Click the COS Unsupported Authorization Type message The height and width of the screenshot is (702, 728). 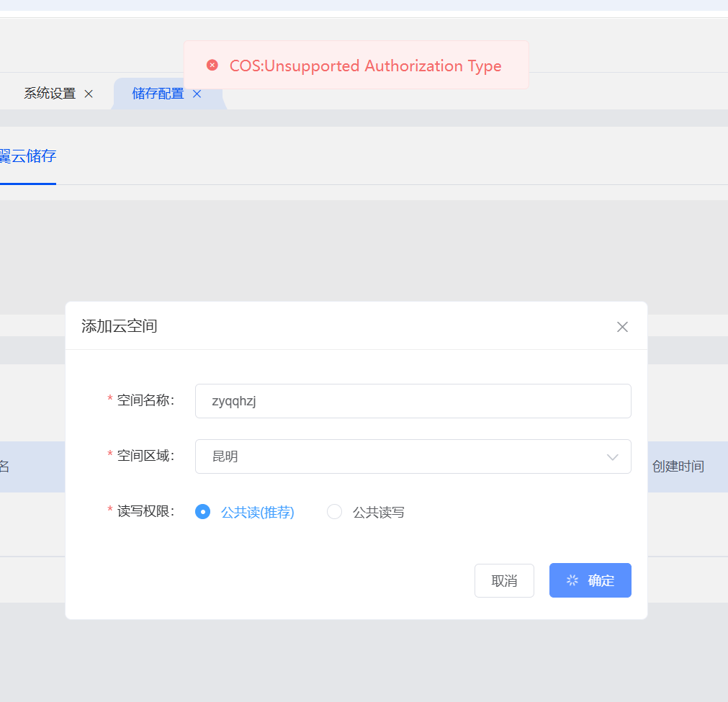[x=365, y=66]
